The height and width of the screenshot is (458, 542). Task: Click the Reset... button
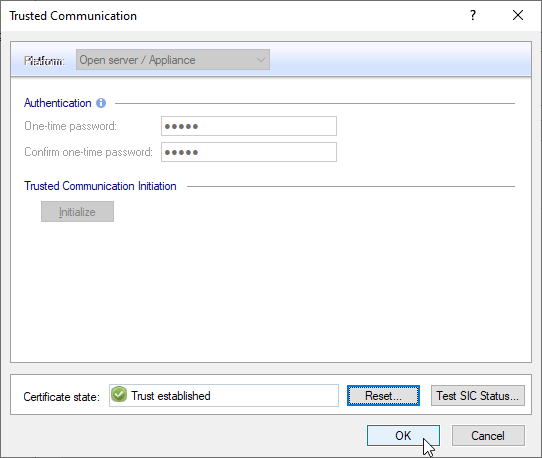(383, 395)
